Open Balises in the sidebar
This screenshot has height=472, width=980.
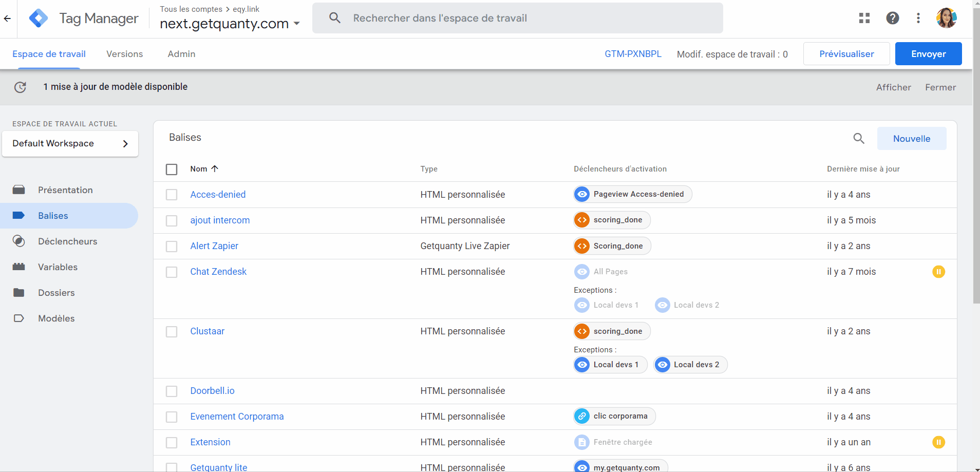tap(69, 216)
